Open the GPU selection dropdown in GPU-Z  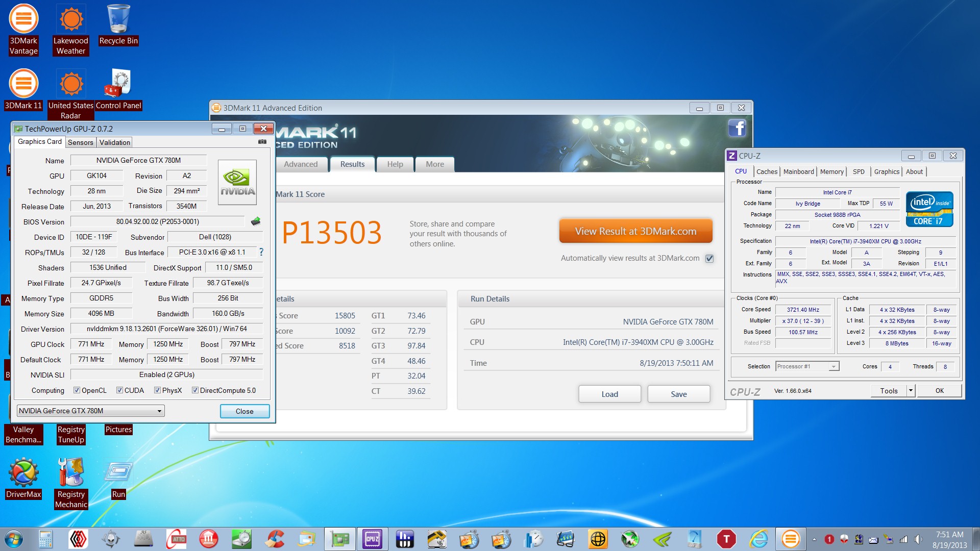[x=90, y=411]
